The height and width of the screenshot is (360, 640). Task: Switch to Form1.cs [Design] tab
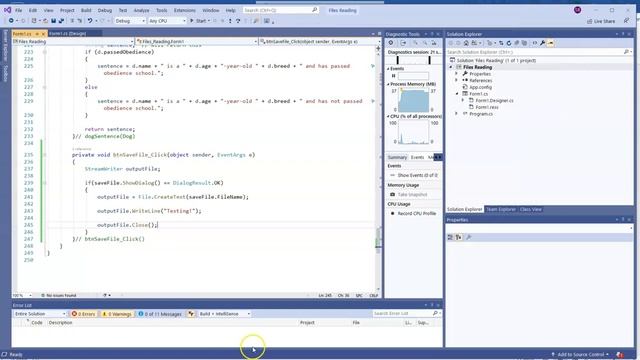67,33
